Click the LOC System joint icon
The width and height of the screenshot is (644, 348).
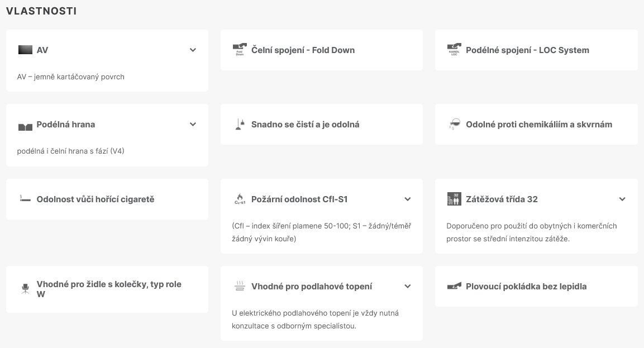point(454,50)
